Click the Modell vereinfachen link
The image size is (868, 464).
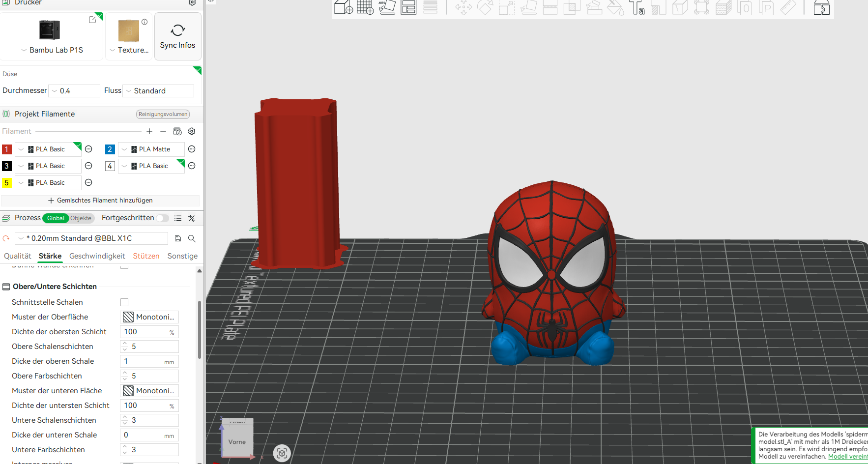click(x=848, y=457)
